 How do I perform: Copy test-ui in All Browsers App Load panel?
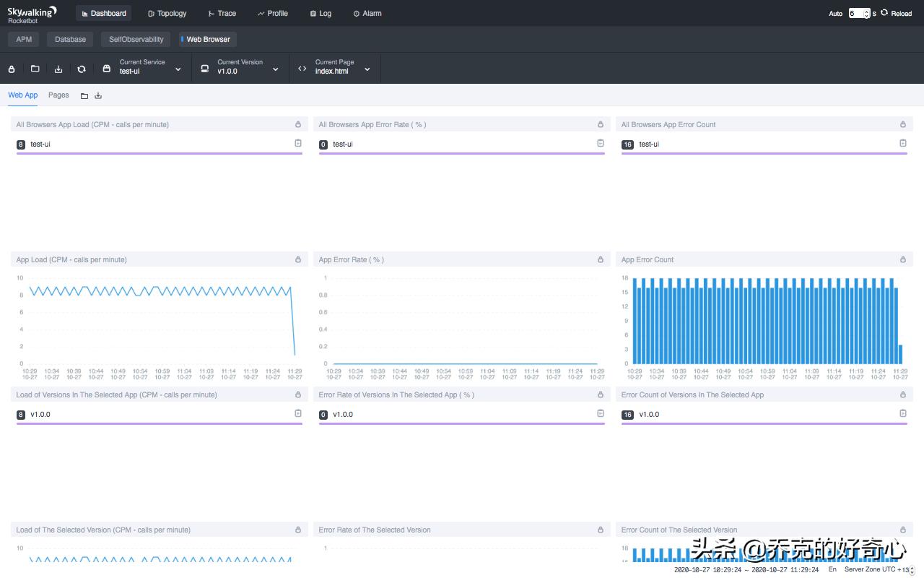(x=297, y=144)
